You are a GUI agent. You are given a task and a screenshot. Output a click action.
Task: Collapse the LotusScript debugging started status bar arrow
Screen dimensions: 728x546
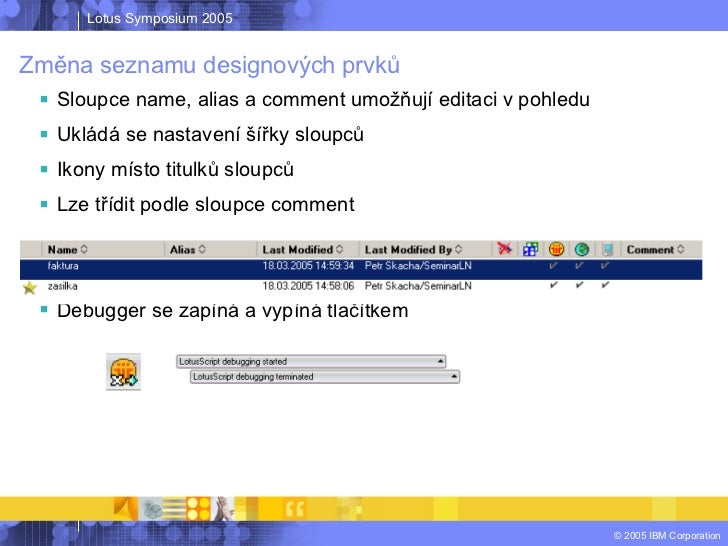point(440,361)
